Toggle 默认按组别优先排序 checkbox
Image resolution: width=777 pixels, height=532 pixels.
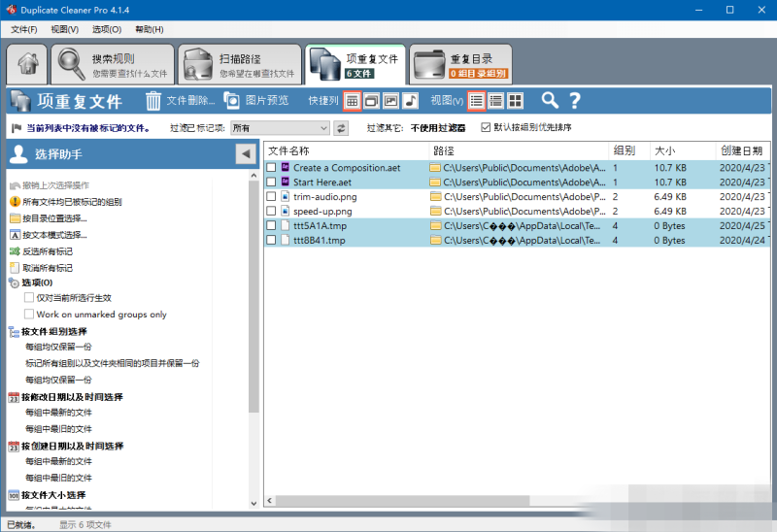(486, 127)
